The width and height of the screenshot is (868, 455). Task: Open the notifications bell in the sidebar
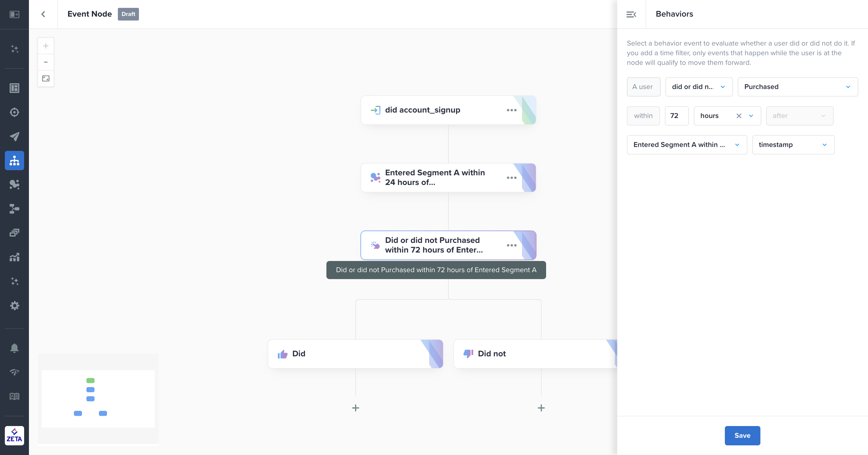(x=14, y=348)
